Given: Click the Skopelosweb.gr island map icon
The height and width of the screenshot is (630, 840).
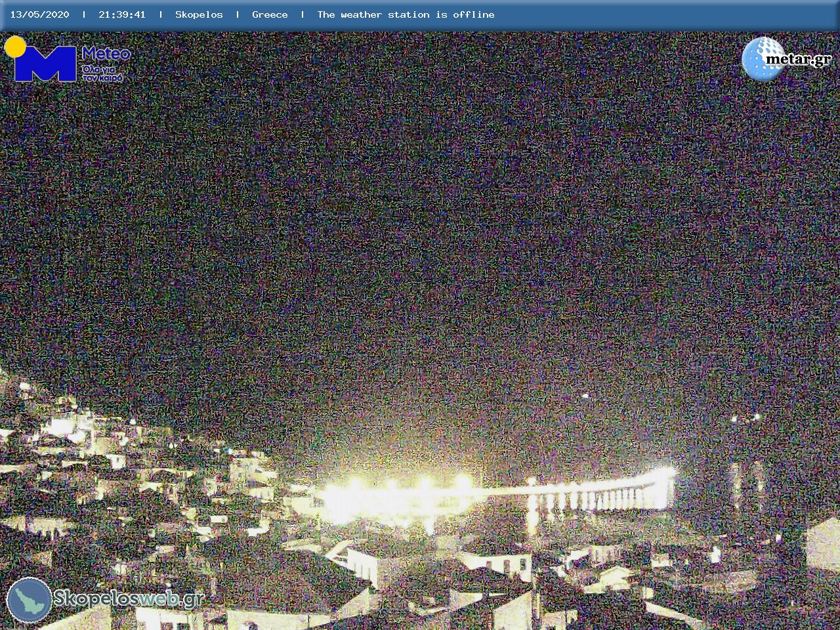Looking at the screenshot, I should tap(29, 600).
